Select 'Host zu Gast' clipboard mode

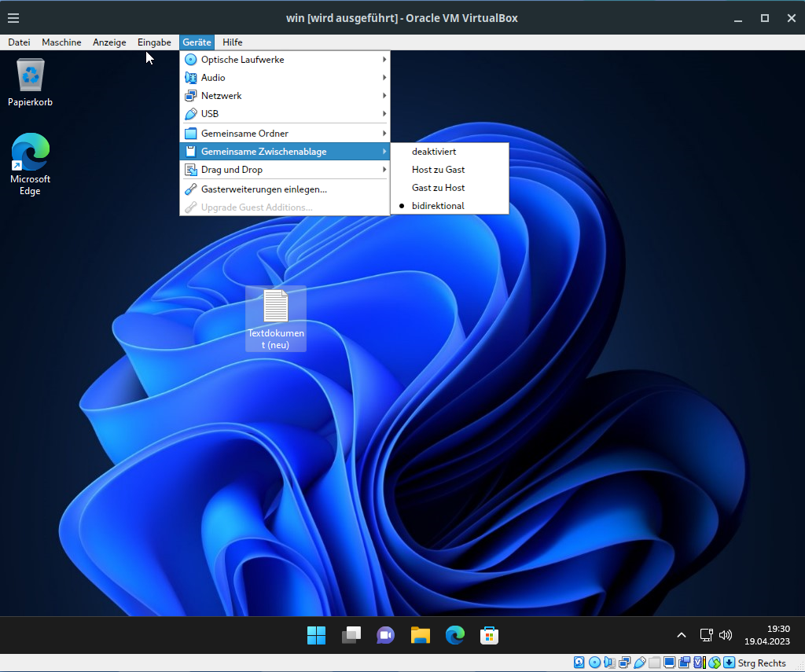[x=438, y=170]
